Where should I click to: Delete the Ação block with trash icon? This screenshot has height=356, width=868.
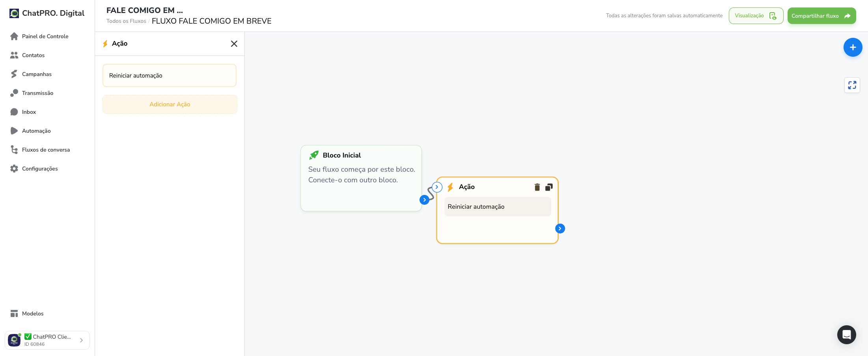click(537, 187)
